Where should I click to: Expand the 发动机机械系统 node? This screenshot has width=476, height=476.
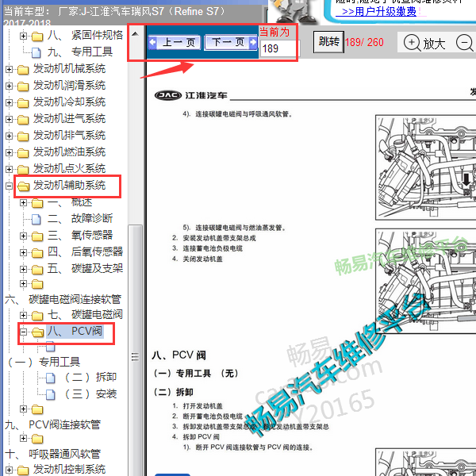pyautogui.click(x=9, y=70)
